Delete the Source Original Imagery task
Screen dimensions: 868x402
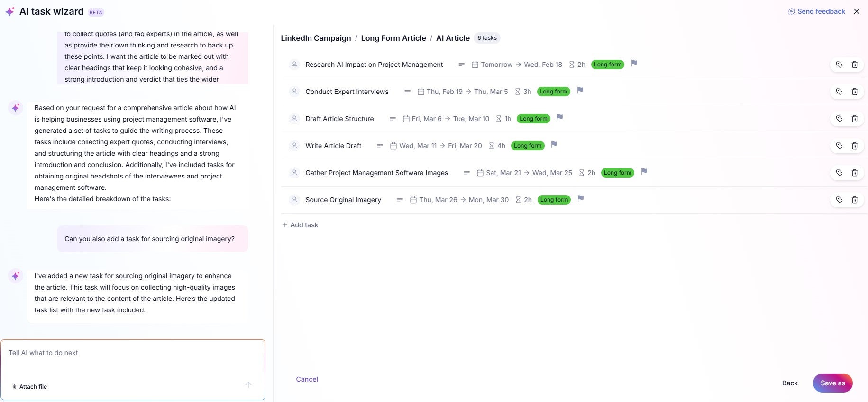(855, 200)
